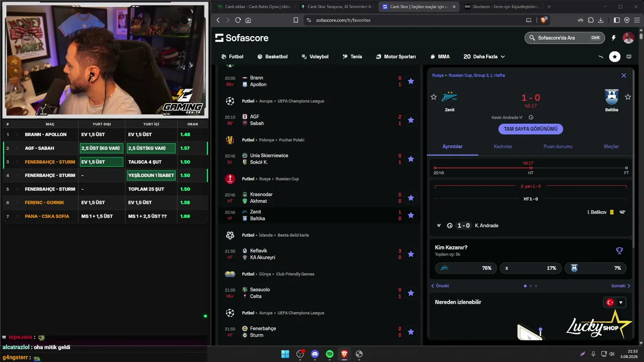This screenshot has width=644, height=362.
Task: Toggle favorite star for Baltika team
Action: (x=628, y=97)
